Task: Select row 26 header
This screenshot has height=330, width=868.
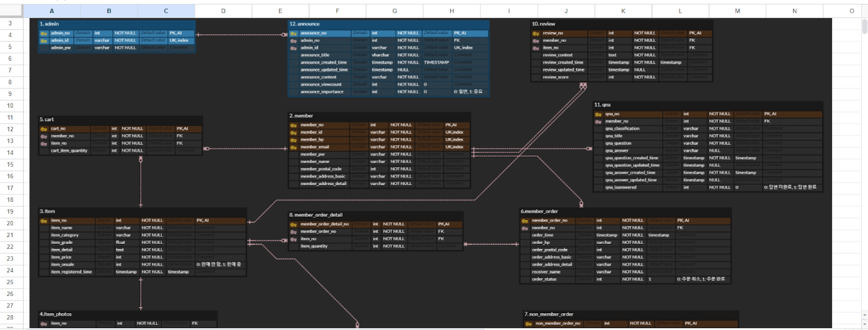Action: coord(11,294)
